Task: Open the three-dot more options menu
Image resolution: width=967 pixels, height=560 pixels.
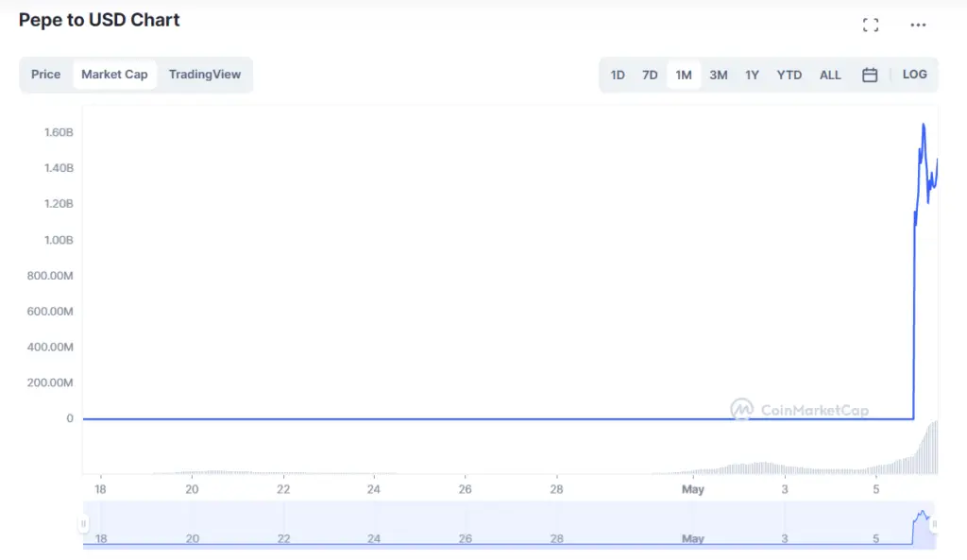Action: point(918,25)
